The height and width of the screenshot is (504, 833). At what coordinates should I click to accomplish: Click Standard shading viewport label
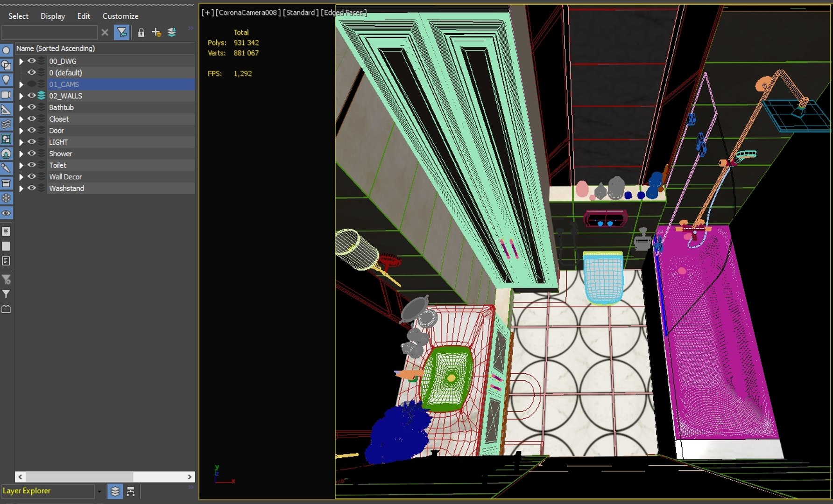301,13
